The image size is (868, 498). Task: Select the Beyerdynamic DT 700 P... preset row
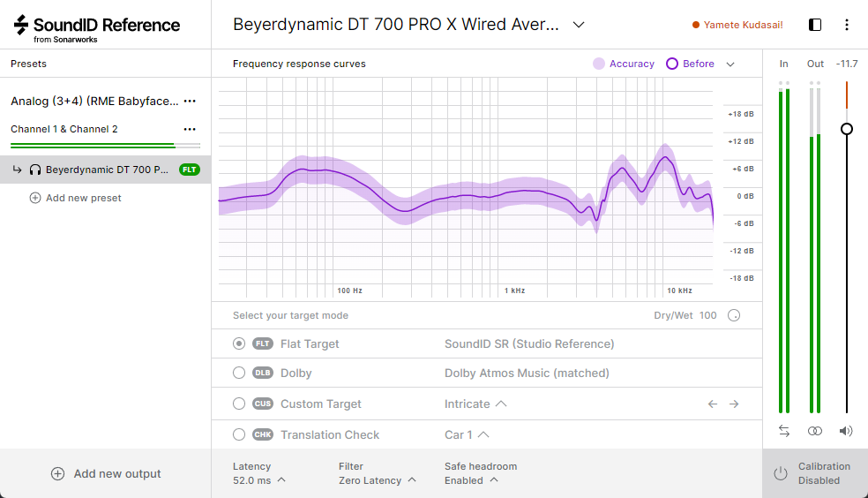coord(105,170)
